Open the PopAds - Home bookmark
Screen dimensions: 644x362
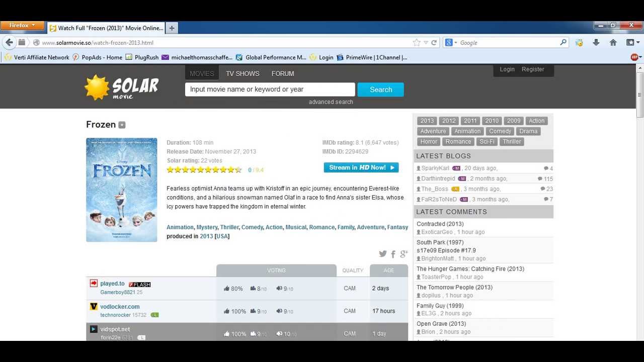98,57
